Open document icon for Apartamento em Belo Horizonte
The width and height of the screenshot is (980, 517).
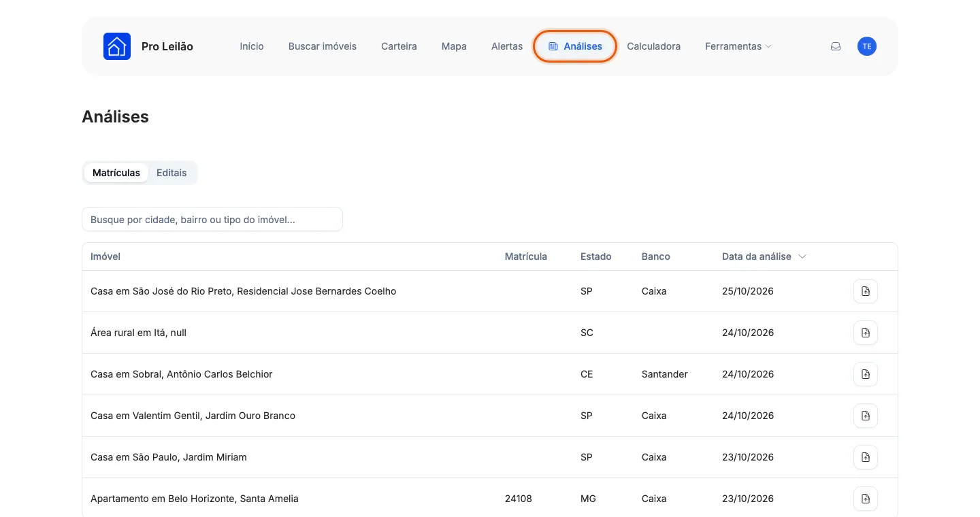tap(866, 499)
